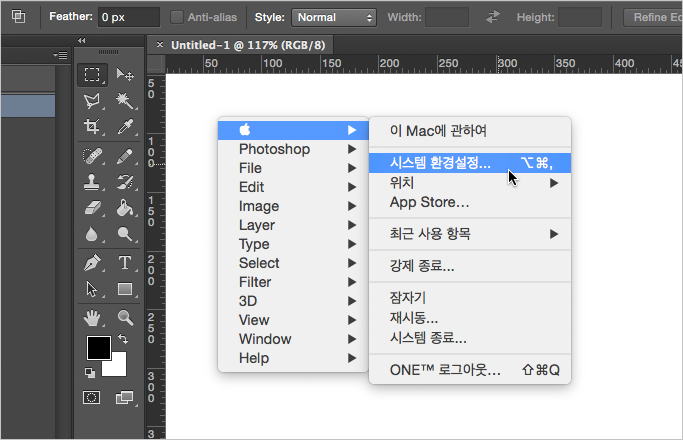This screenshot has width=683, height=440.
Task: Expand the Edit submenu
Action: point(293,187)
